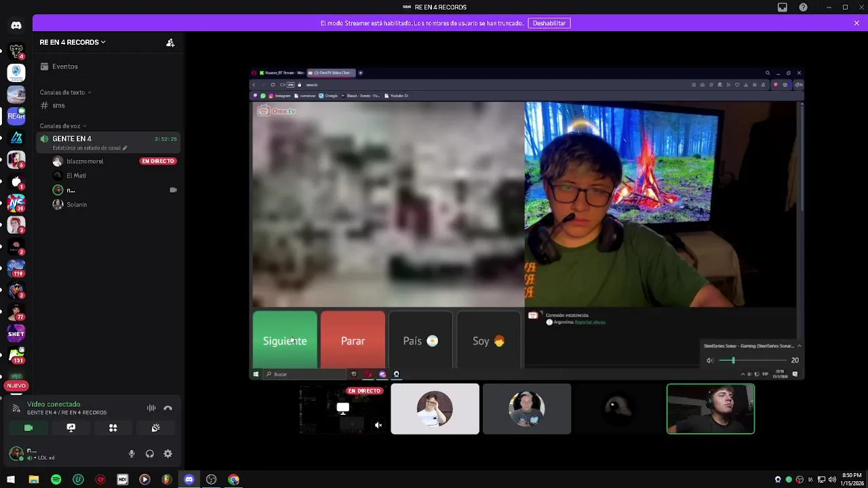Open FL Studio from taskbar
This screenshot has width=868, height=488.
pos(167,480)
